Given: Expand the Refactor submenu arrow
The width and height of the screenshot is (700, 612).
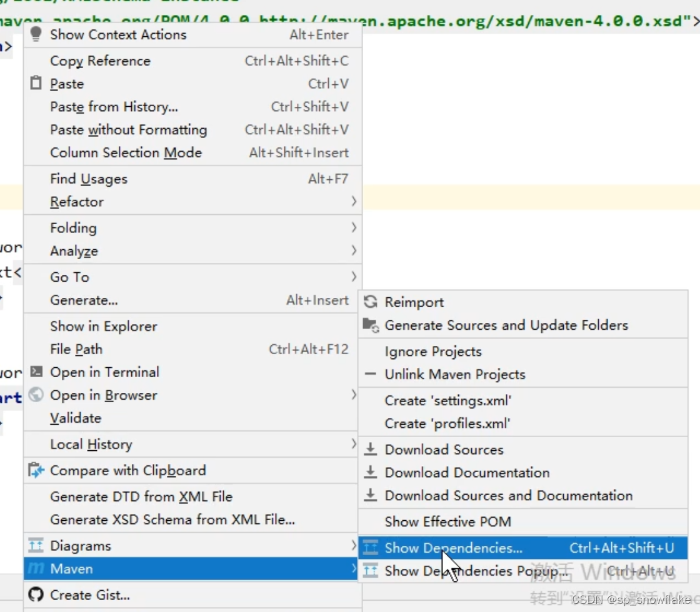Looking at the screenshot, I should coord(354,202).
